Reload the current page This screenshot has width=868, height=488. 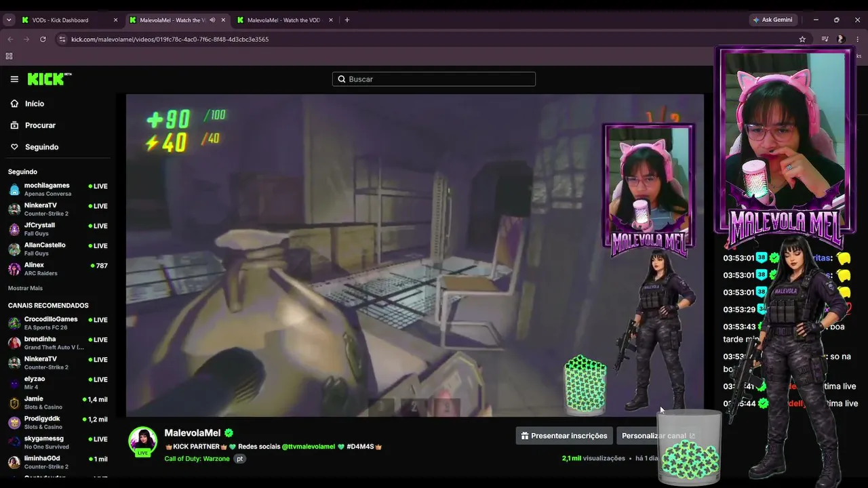[43, 39]
